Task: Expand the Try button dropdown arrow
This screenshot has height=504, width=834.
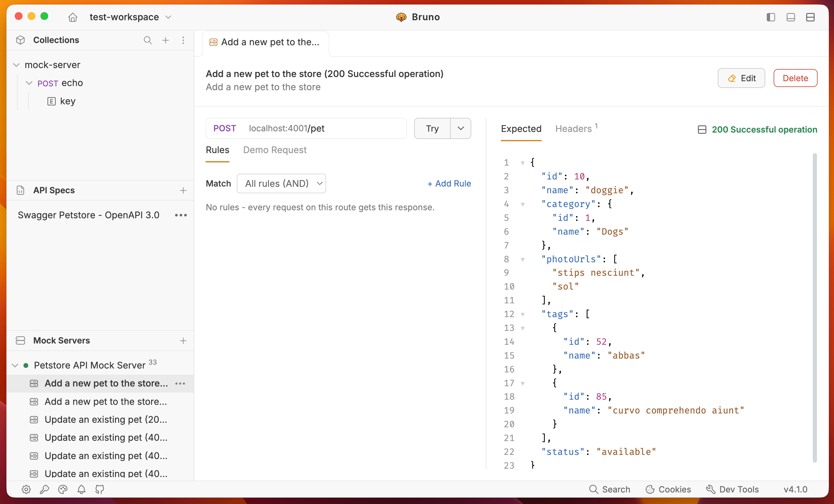Action: pyautogui.click(x=461, y=128)
